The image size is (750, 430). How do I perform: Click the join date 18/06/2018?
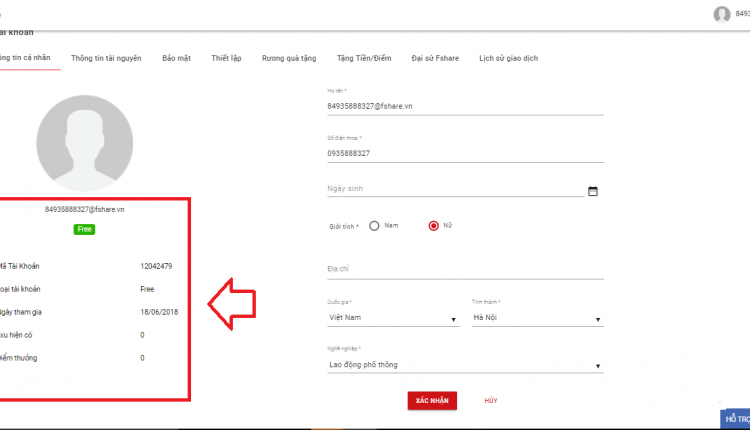[x=159, y=312]
